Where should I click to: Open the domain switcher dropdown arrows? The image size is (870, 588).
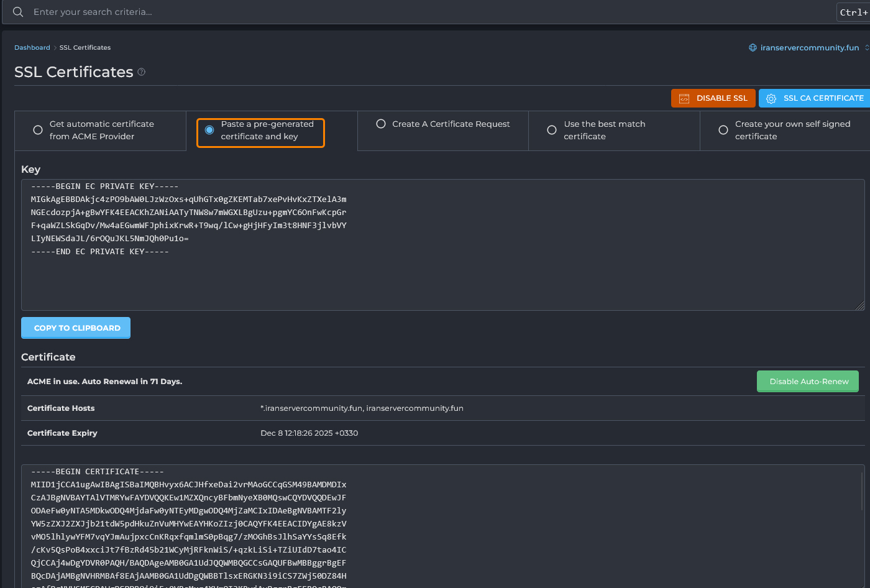[x=866, y=47]
